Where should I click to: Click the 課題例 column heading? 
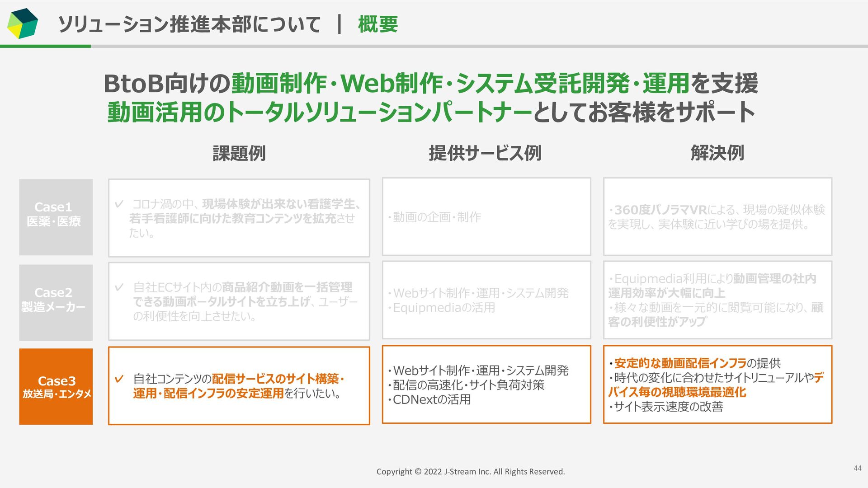tap(239, 153)
